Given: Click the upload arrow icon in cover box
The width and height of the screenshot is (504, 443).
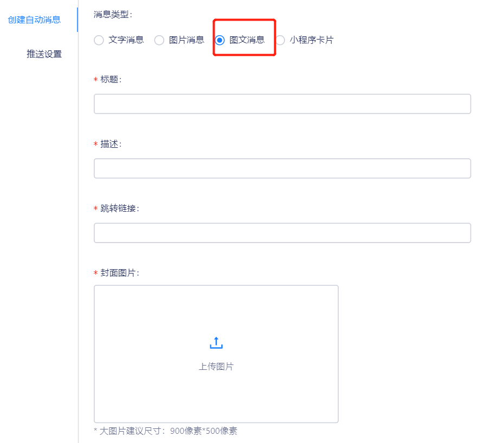Looking at the screenshot, I should pos(216,343).
